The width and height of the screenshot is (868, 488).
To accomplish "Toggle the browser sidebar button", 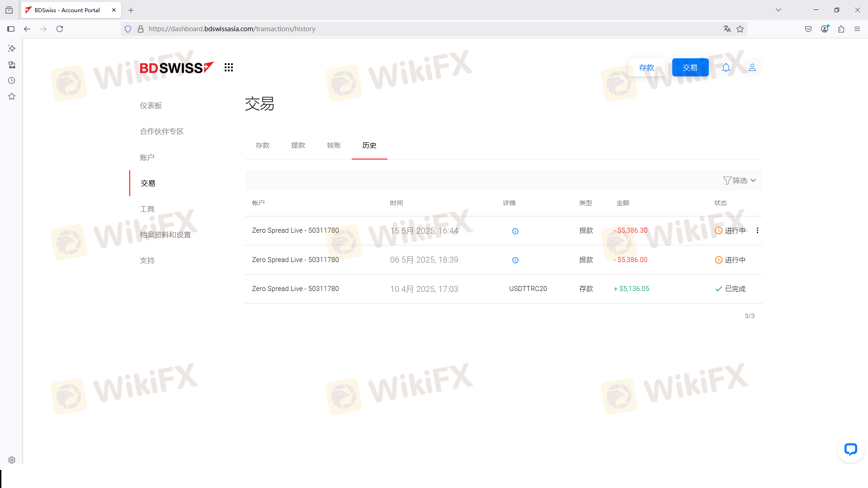I will click(x=11, y=29).
